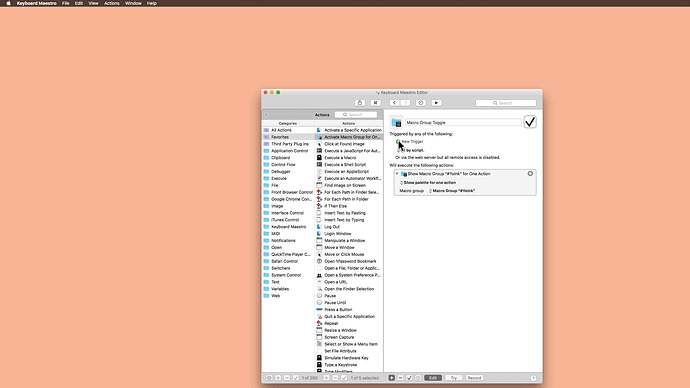Select the Interface Control category
Viewport: 690px width, 388px height.
pos(287,213)
